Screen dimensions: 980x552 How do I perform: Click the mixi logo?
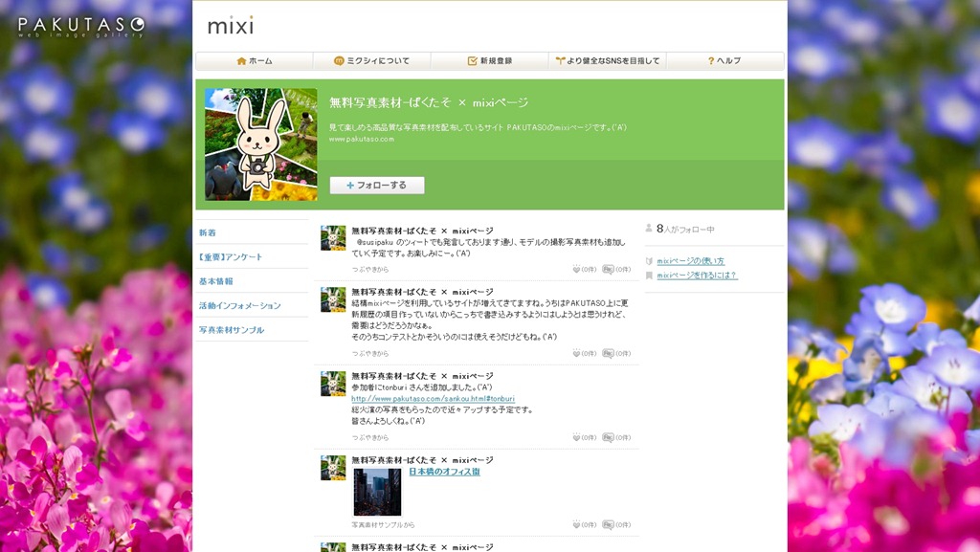click(x=231, y=26)
